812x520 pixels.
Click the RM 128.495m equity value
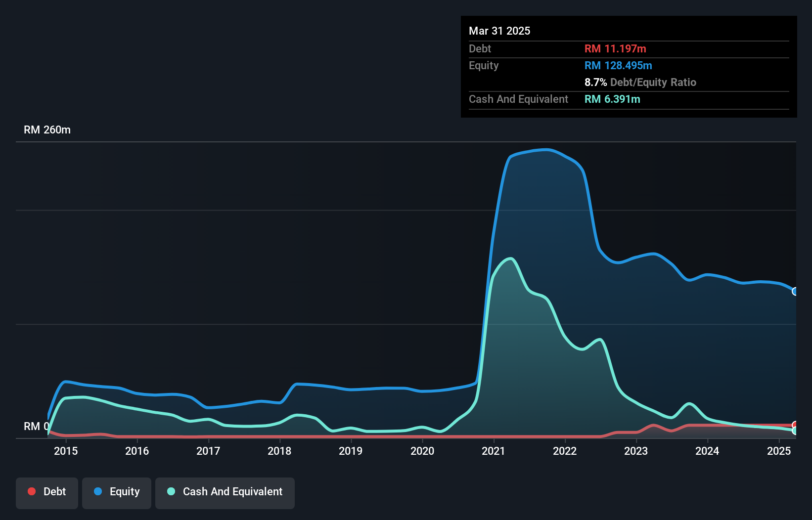point(618,65)
